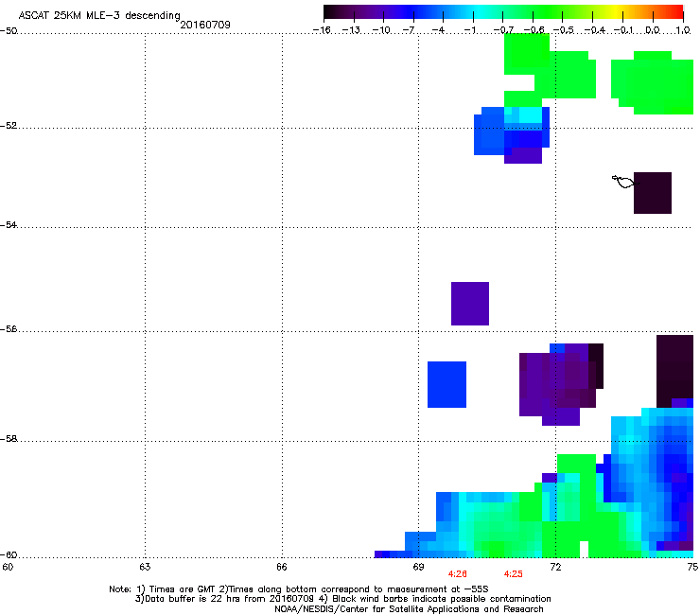Image resolution: width=700 pixels, height=615 pixels.
Task: Click colorbar label '-10'
Action: click(382, 30)
